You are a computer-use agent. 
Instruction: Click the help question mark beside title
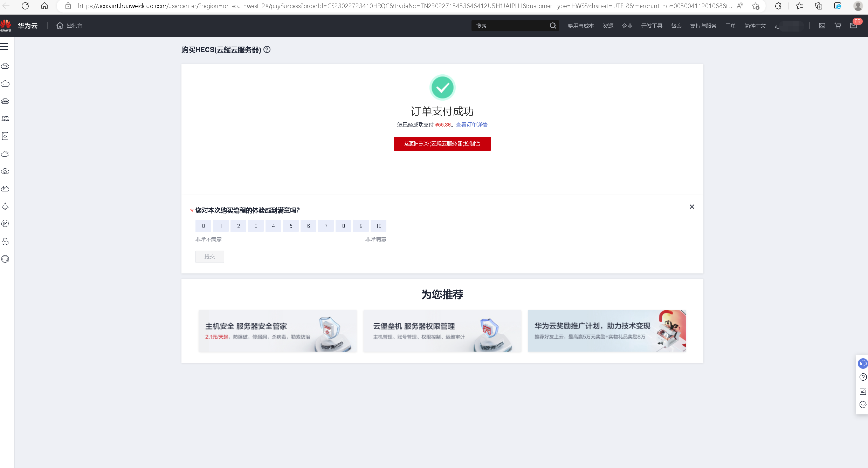click(x=267, y=49)
